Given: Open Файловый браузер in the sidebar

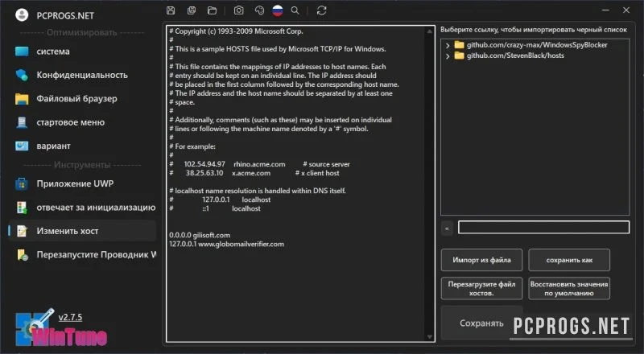Looking at the screenshot, I should (82, 99).
